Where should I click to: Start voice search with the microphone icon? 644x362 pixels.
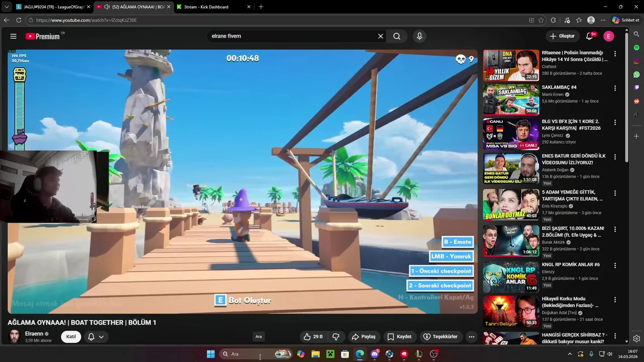pos(419,36)
